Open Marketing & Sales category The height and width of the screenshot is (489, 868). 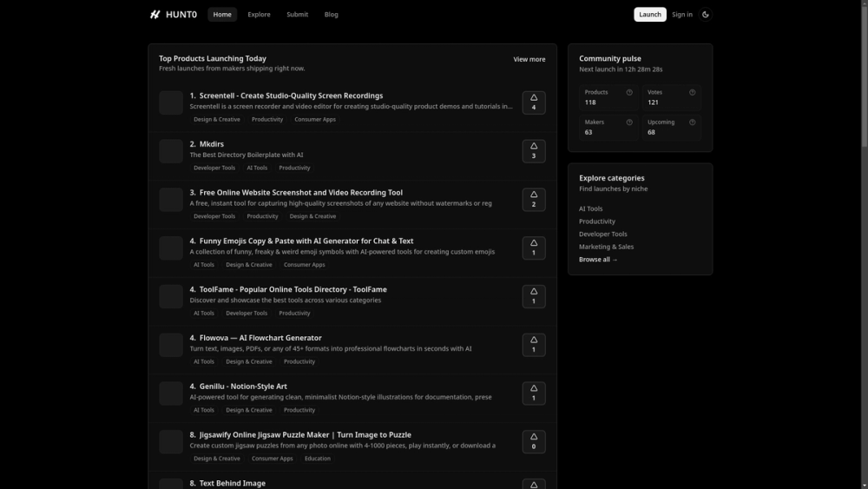click(x=606, y=247)
